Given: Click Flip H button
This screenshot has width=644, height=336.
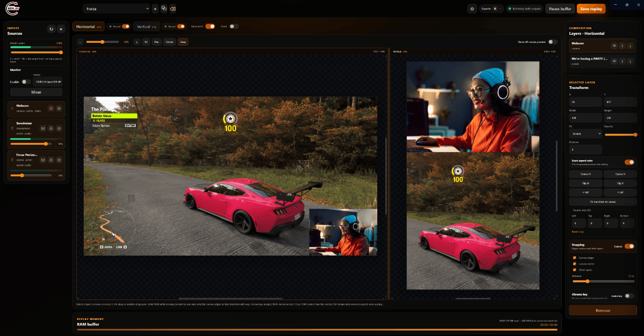Looking at the screenshot, I should pos(586,183).
